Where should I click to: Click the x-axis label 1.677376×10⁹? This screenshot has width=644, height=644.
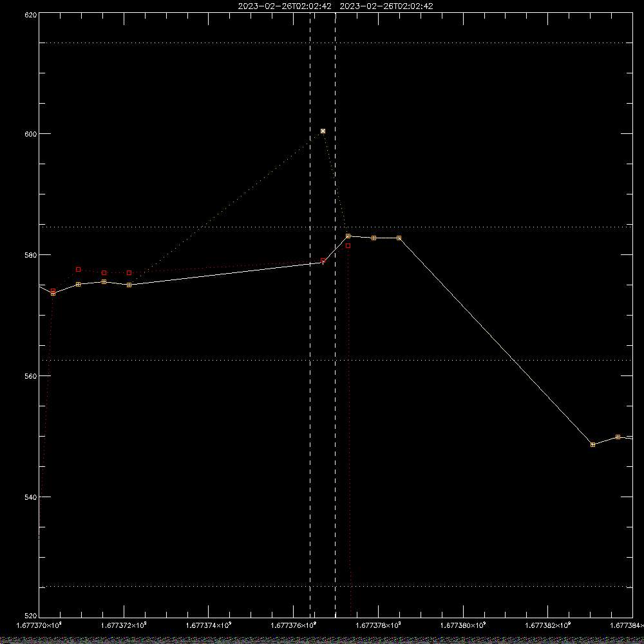[x=293, y=625]
